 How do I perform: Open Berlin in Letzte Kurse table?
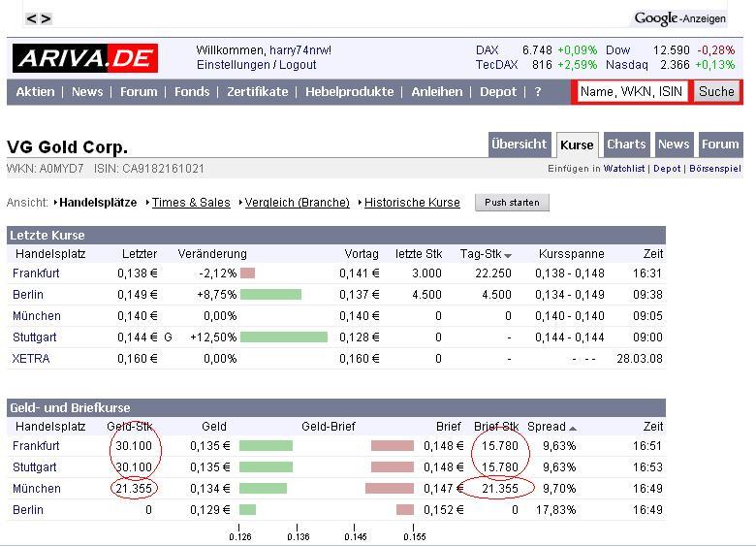click(x=28, y=295)
